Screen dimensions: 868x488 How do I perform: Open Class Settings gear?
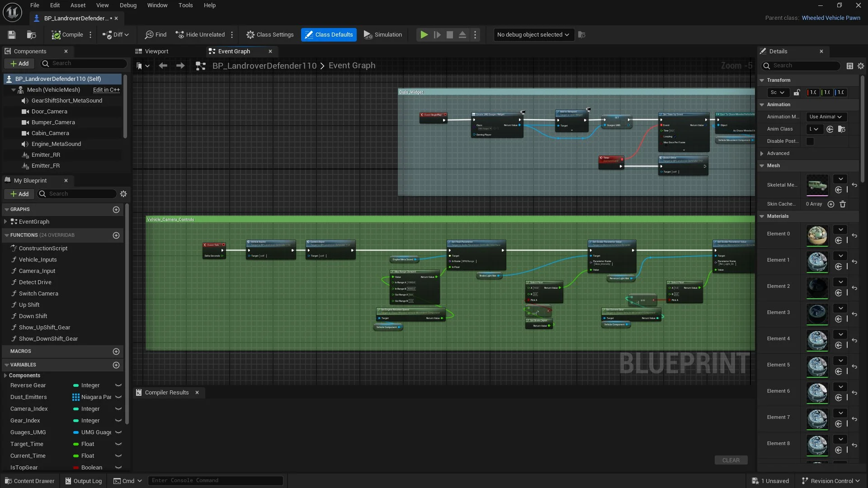[x=250, y=35]
